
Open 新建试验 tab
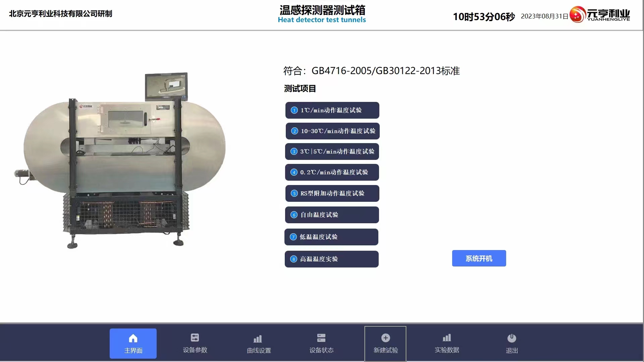click(385, 344)
